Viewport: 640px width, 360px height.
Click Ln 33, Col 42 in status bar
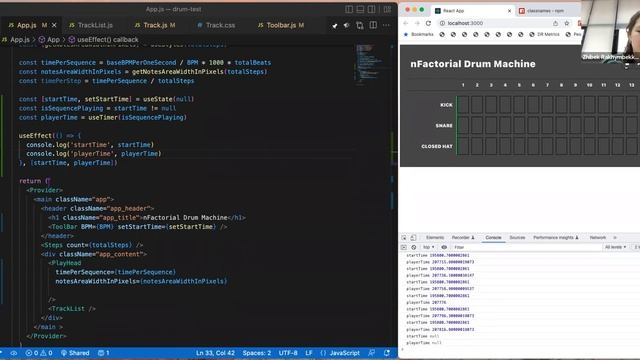pos(215,353)
